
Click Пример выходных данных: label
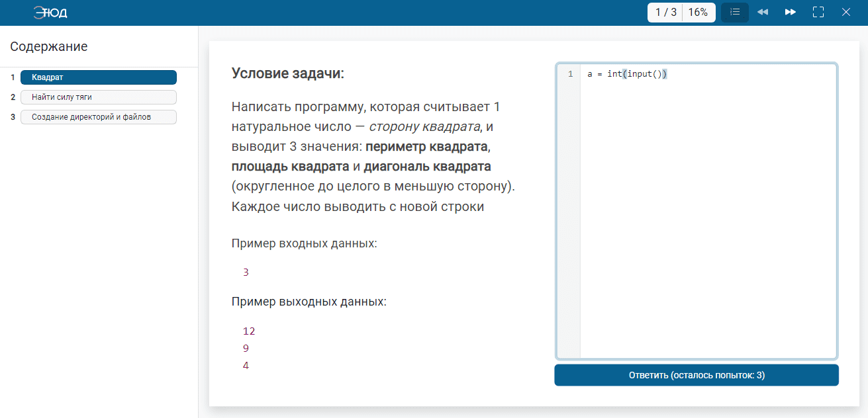click(309, 302)
